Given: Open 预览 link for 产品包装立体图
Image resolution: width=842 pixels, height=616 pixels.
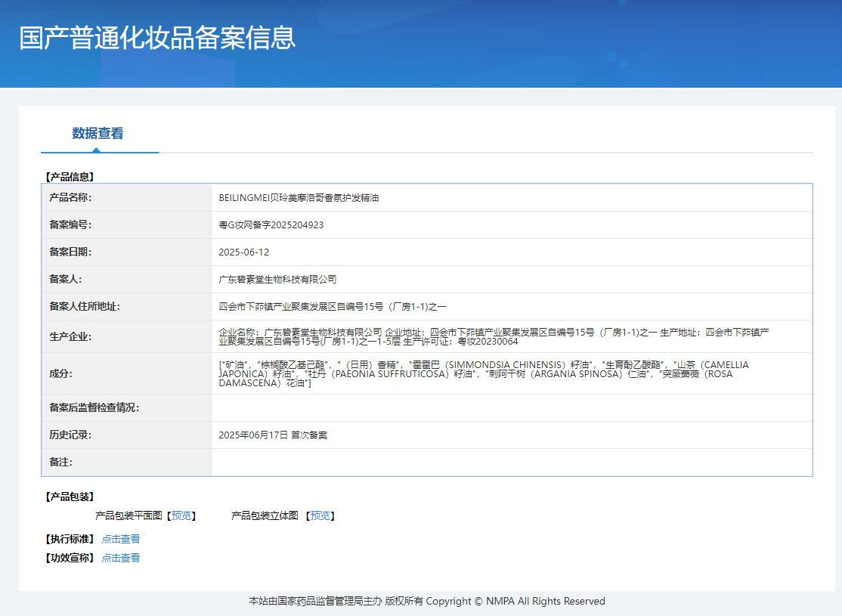Looking at the screenshot, I should coord(320,515).
